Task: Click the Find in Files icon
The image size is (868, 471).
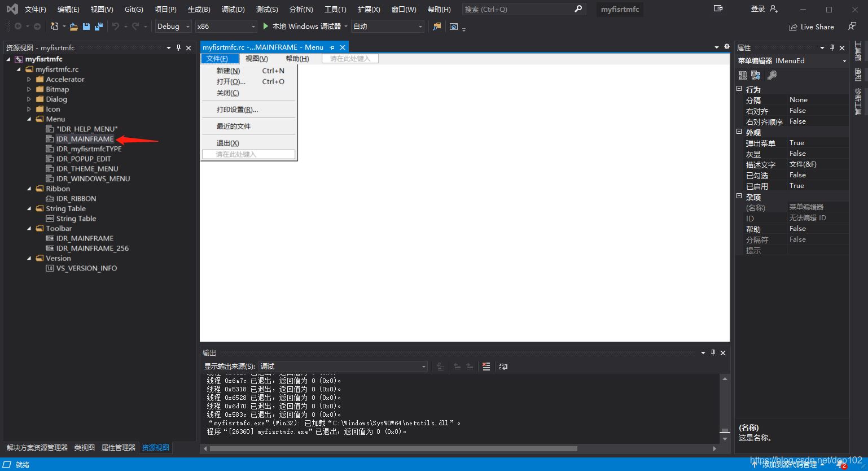Action: click(437, 27)
